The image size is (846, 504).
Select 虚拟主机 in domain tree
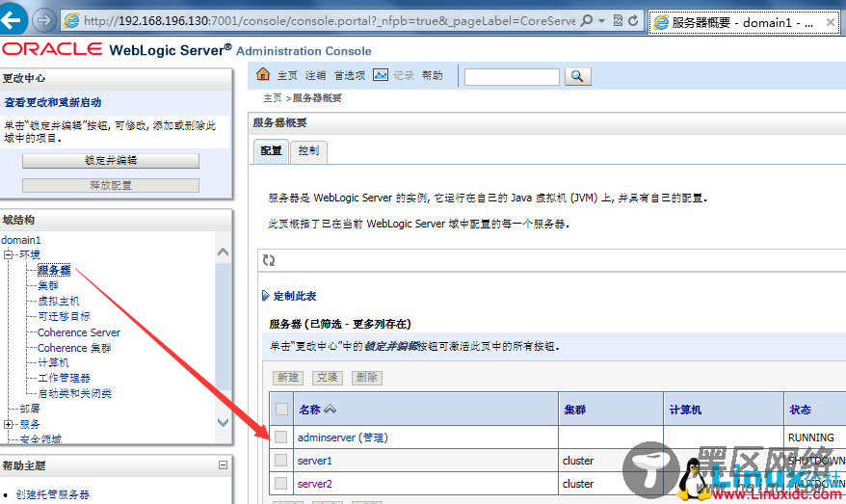pyautogui.click(x=58, y=301)
